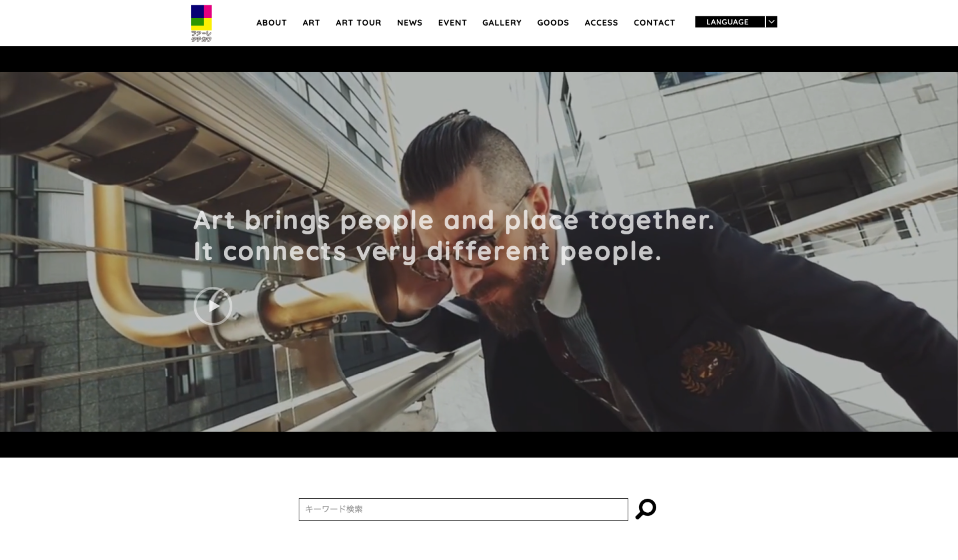Screen dimensions: 958x560
Task: Click the headline text 'Art brings people and place together'
Action: click(453, 221)
